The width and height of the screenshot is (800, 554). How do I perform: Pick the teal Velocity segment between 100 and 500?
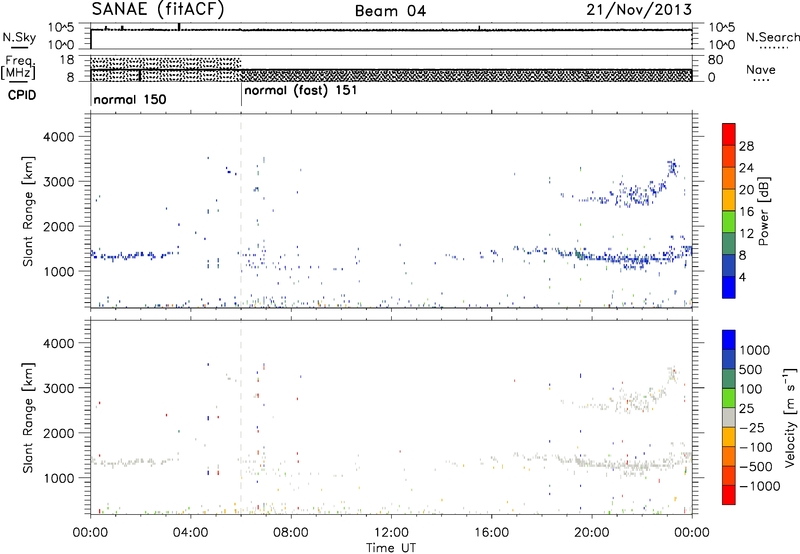click(x=729, y=379)
